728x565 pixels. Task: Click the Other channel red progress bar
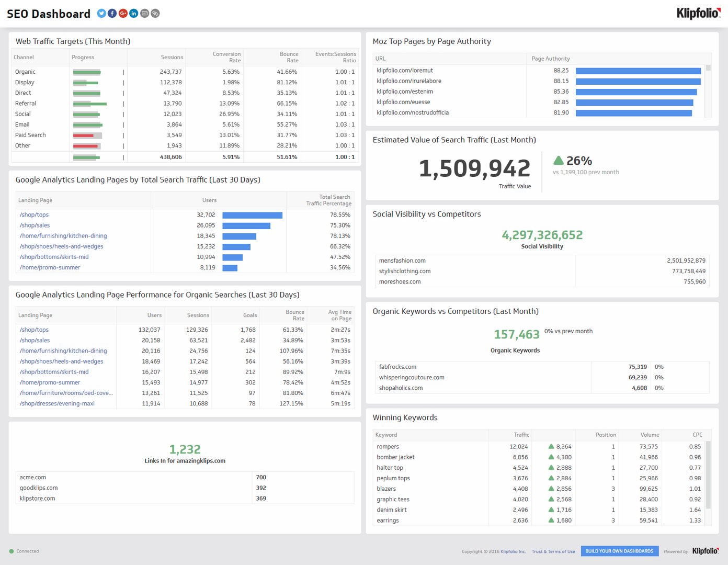click(86, 146)
